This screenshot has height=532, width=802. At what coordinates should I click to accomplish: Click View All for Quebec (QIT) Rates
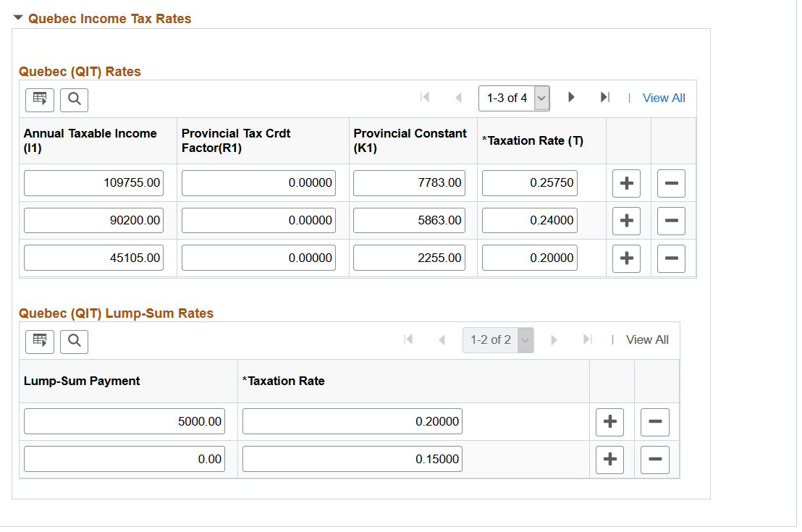point(664,98)
